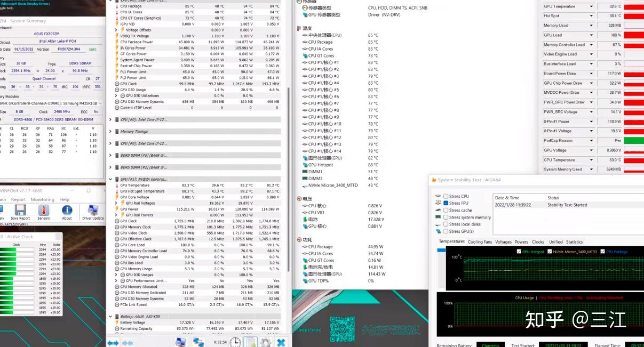Switch to Voltages tab in Stability Test
The height and width of the screenshot is (347, 644).
(x=503, y=242)
